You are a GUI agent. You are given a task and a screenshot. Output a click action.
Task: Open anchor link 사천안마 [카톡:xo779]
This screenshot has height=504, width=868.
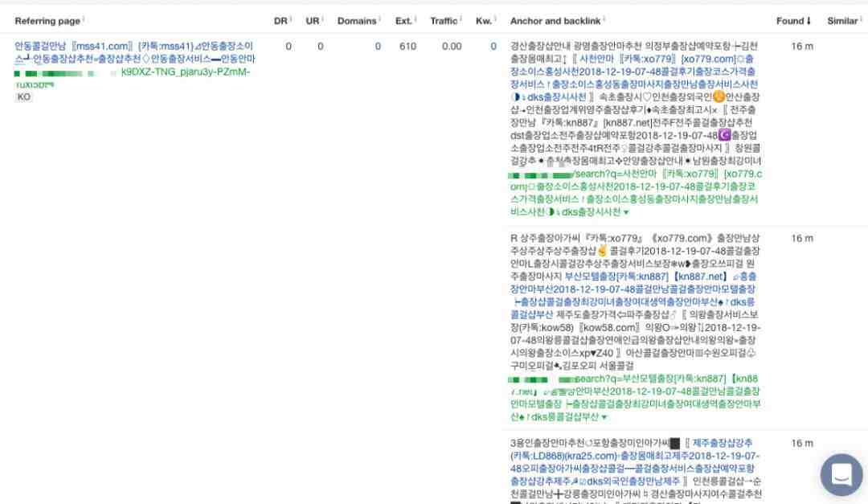click(x=633, y=78)
